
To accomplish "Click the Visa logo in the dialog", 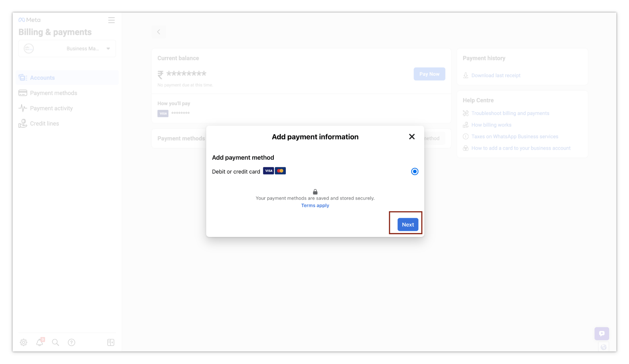I will (268, 171).
